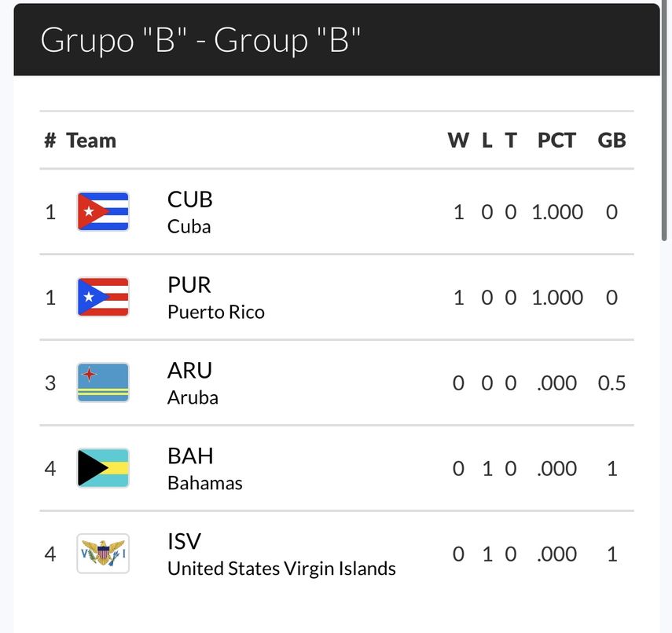This screenshot has width=672, height=633.
Task: Click the L column header
Action: tap(487, 141)
